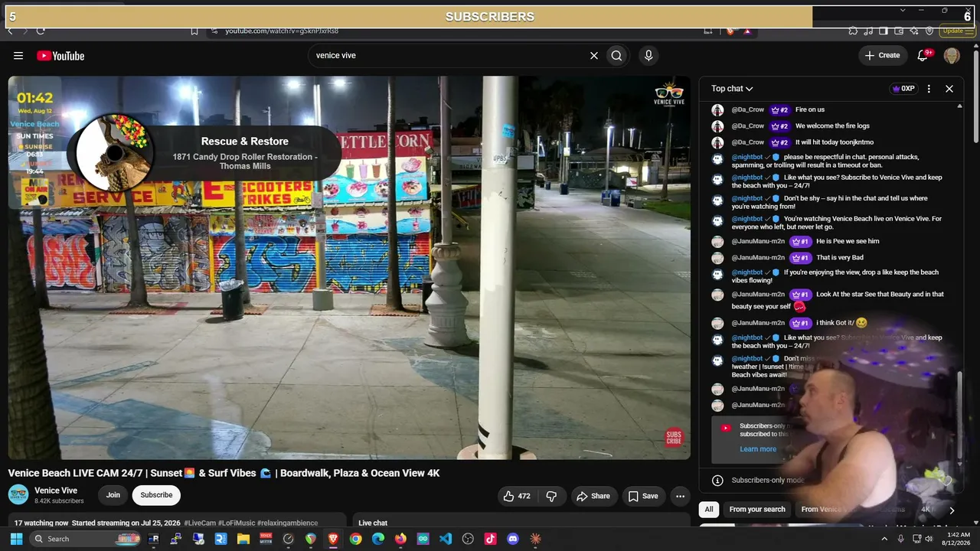Open the browser Update menu
Image resolution: width=980 pixels, height=551 pixels.
[x=957, y=31]
